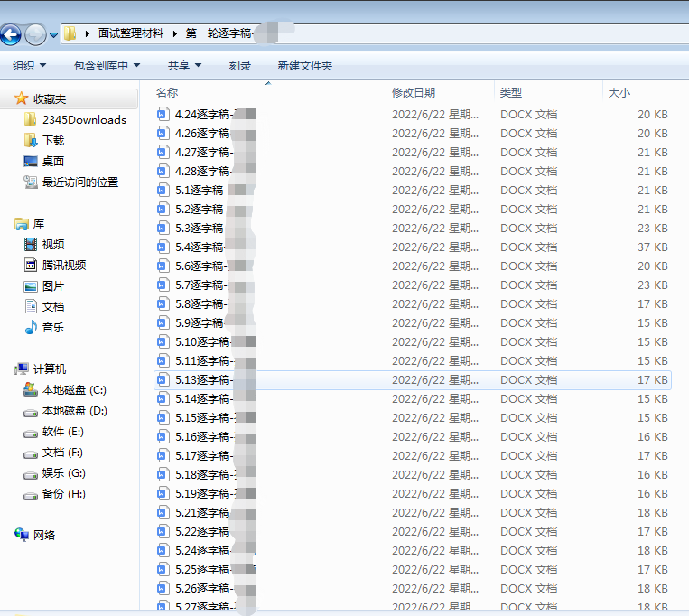Open the 包含到库中 dropdown menu

click(x=107, y=65)
